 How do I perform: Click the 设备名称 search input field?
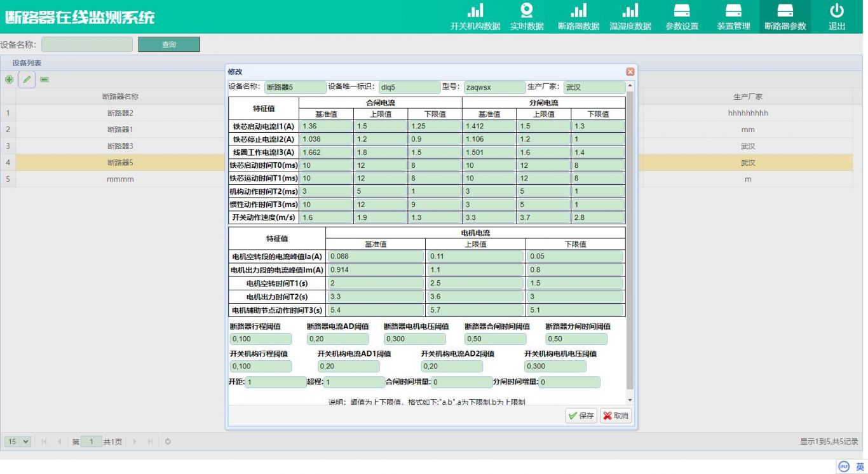coord(87,44)
